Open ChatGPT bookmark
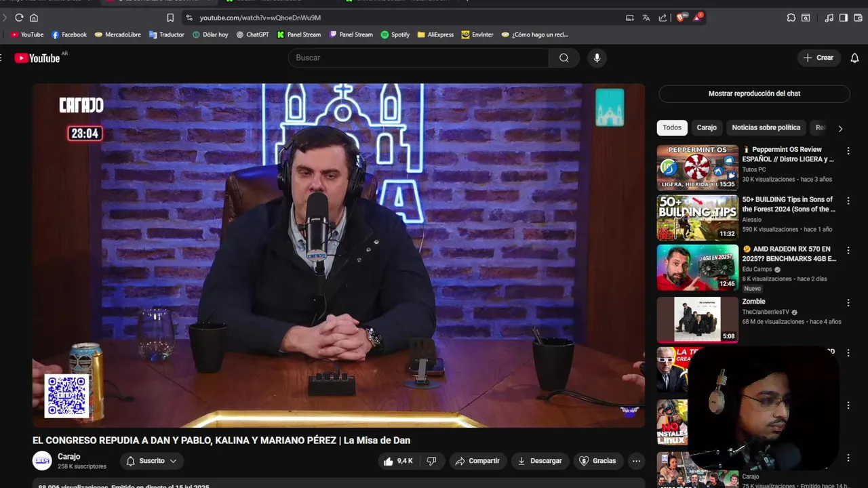Image resolution: width=868 pixels, height=488 pixels. coord(252,35)
